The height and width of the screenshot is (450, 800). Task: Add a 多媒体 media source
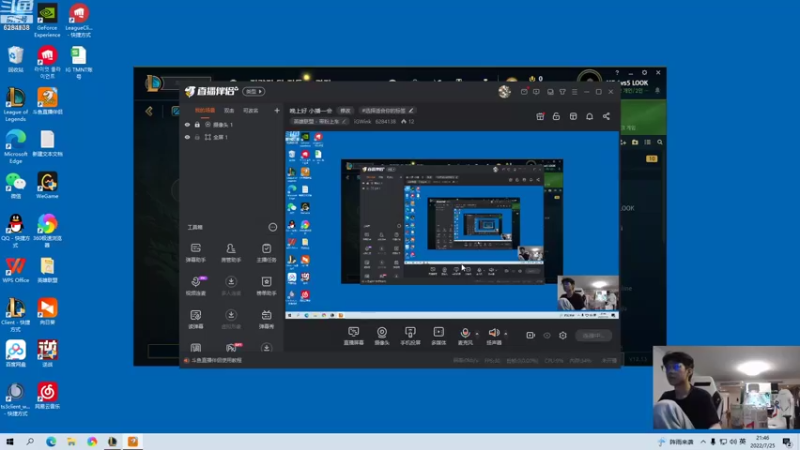[x=438, y=336]
